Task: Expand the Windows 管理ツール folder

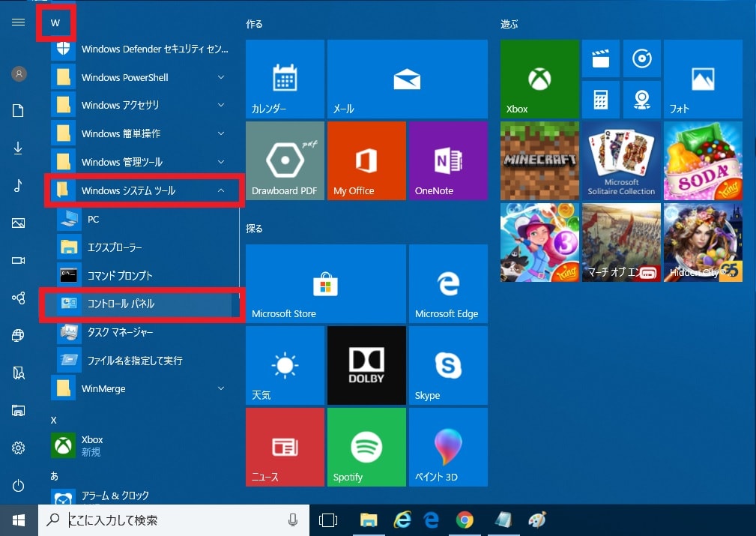Action: [x=140, y=162]
